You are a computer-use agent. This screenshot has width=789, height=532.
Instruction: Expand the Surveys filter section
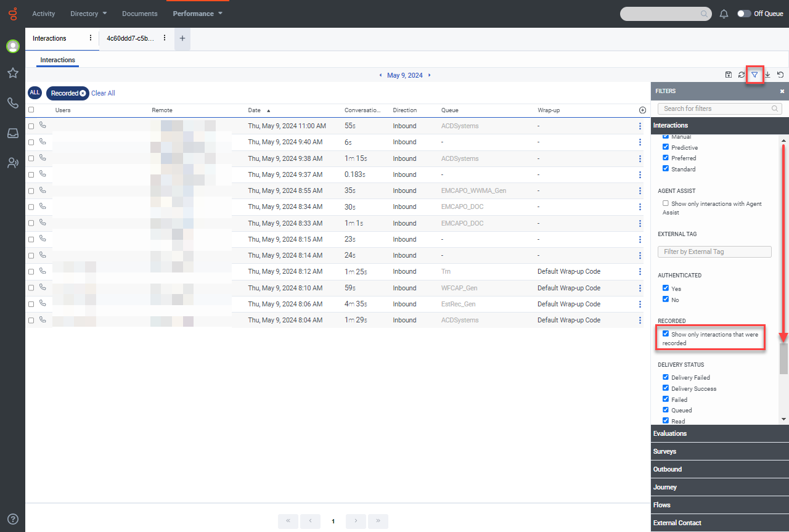tap(666, 451)
